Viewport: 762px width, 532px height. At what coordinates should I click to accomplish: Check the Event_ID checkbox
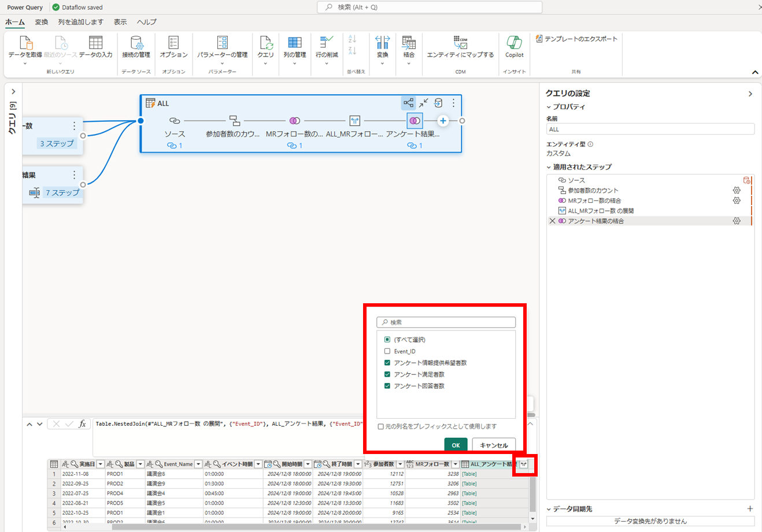tap(387, 351)
